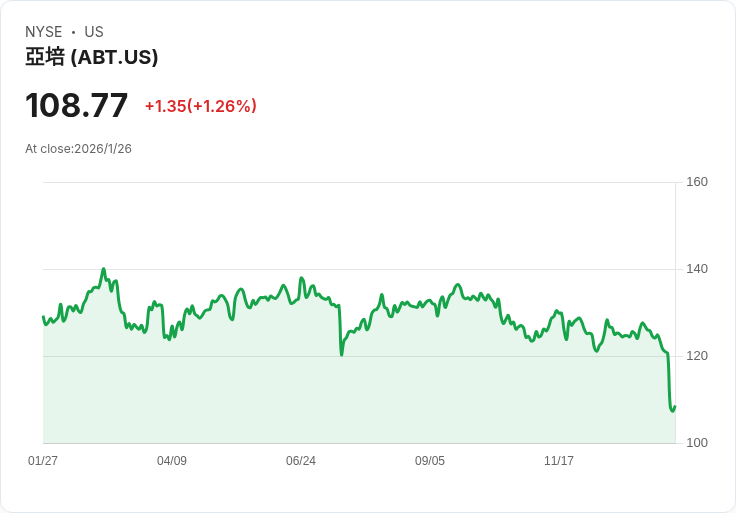
Task: Select the 01/27 date on x-axis
Action: point(43,461)
